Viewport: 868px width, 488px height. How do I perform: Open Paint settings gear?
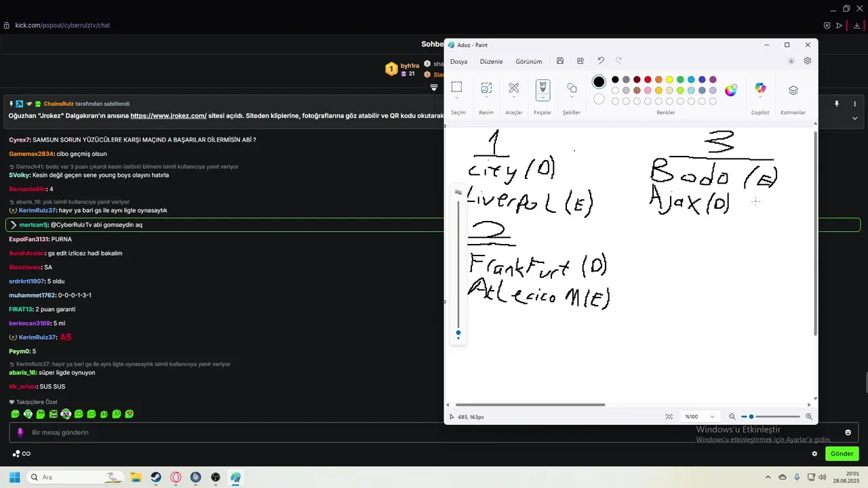pos(808,61)
